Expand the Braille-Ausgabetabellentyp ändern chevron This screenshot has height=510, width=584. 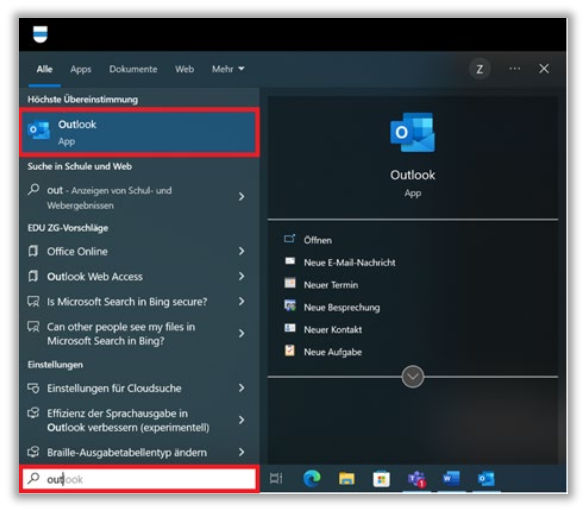point(241,452)
